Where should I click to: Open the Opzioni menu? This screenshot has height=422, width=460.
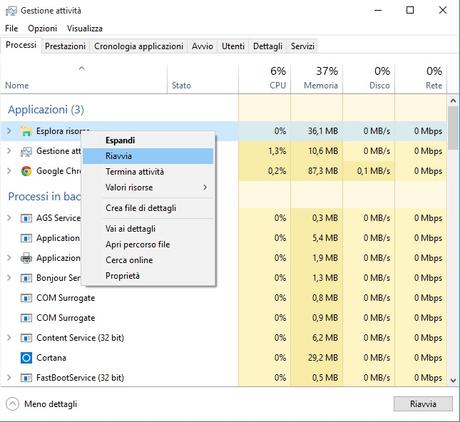coord(42,28)
